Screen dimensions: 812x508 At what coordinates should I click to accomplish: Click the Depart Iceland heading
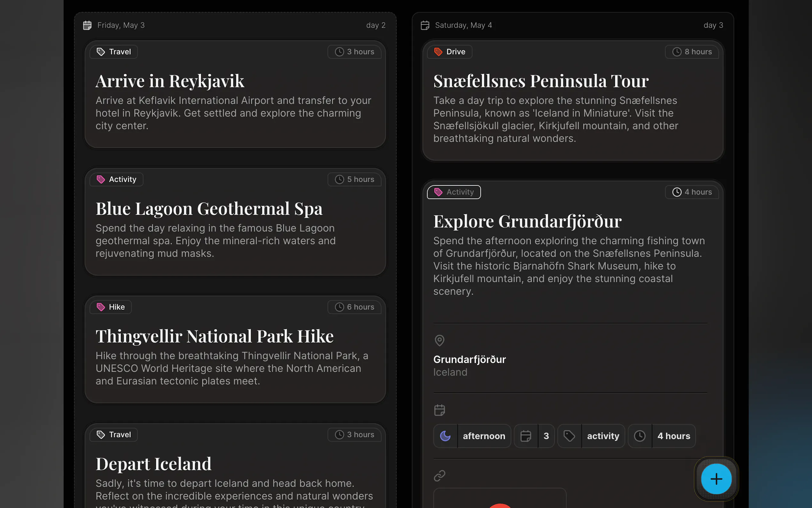coord(153,464)
